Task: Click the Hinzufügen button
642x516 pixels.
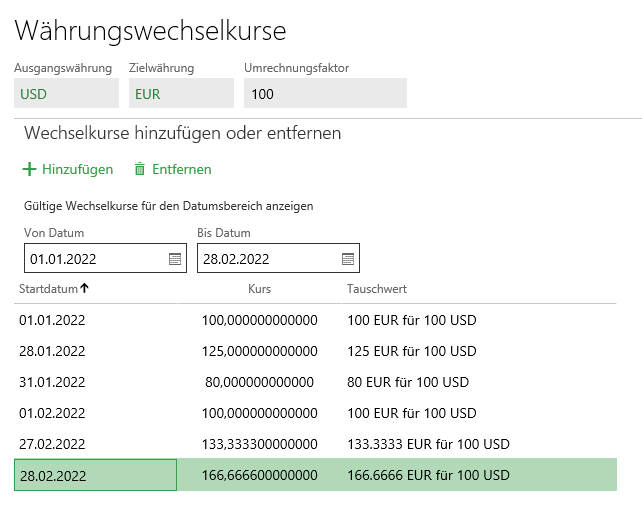Action: tap(77, 170)
